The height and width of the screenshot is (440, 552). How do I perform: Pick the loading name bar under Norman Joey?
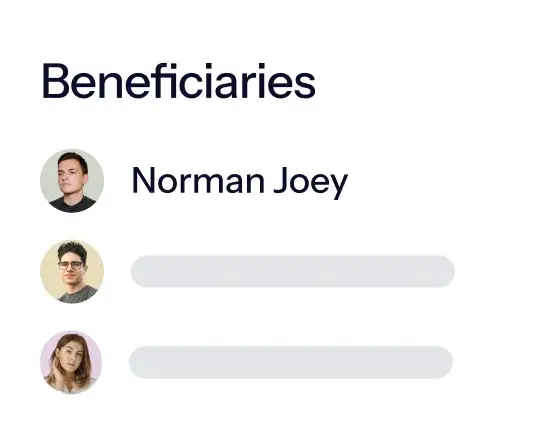293,271
